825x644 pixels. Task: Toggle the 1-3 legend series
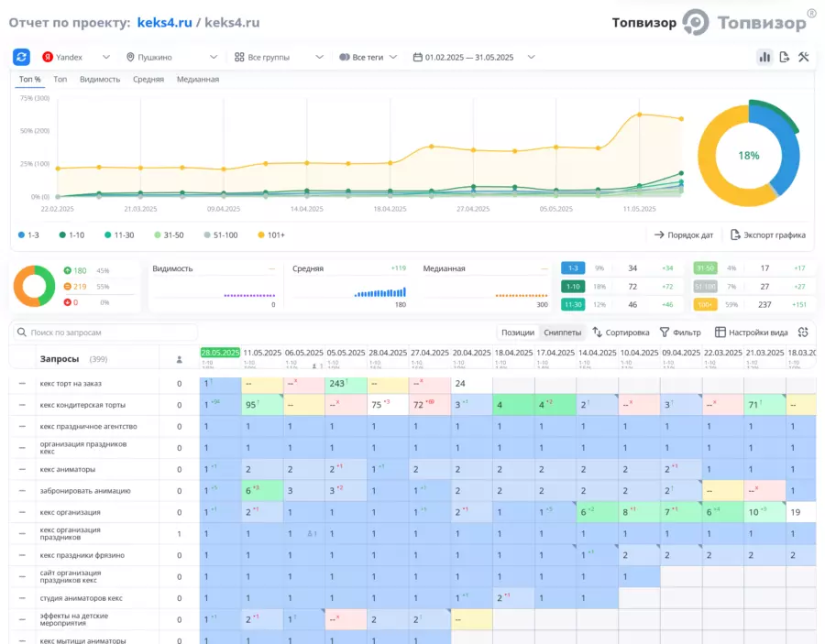28,235
